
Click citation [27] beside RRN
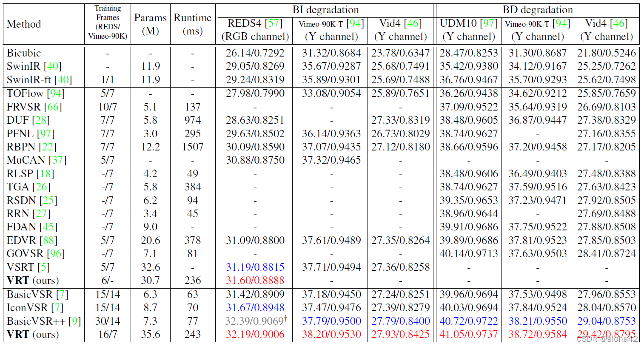41,214
